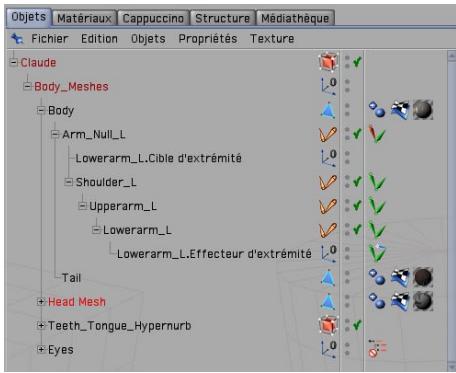
Task: Open the Fichier menu
Action: (x=50, y=39)
